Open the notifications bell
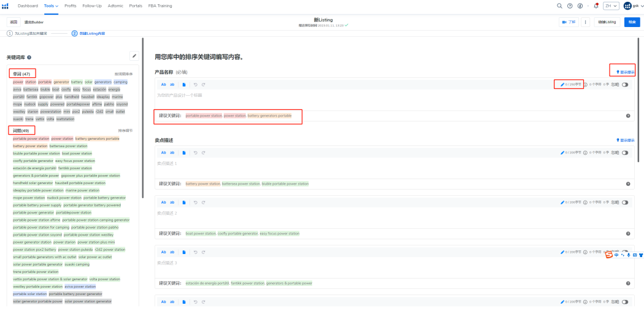 (x=596, y=6)
